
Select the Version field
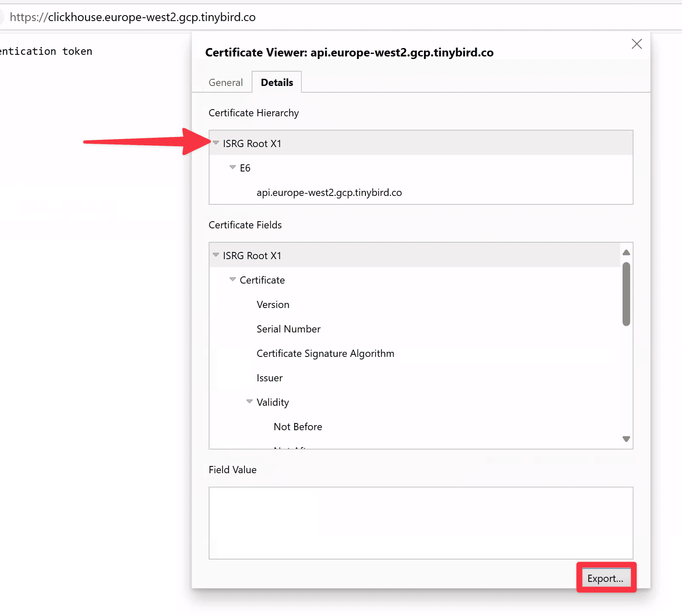pyautogui.click(x=273, y=304)
